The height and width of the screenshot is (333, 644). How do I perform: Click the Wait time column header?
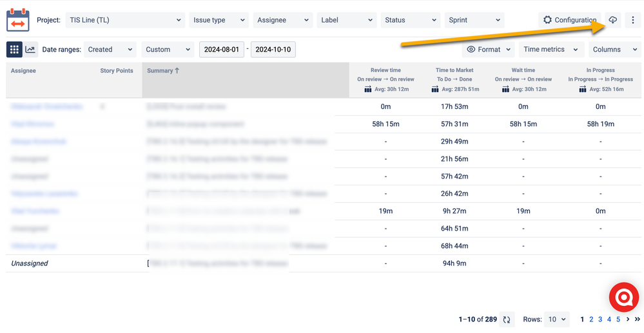pos(523,80)
